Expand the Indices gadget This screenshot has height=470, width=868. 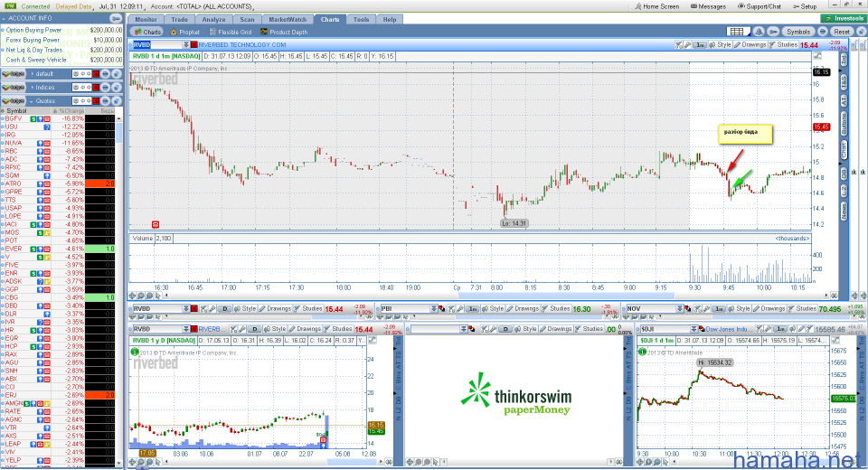[x=33, y=88]
